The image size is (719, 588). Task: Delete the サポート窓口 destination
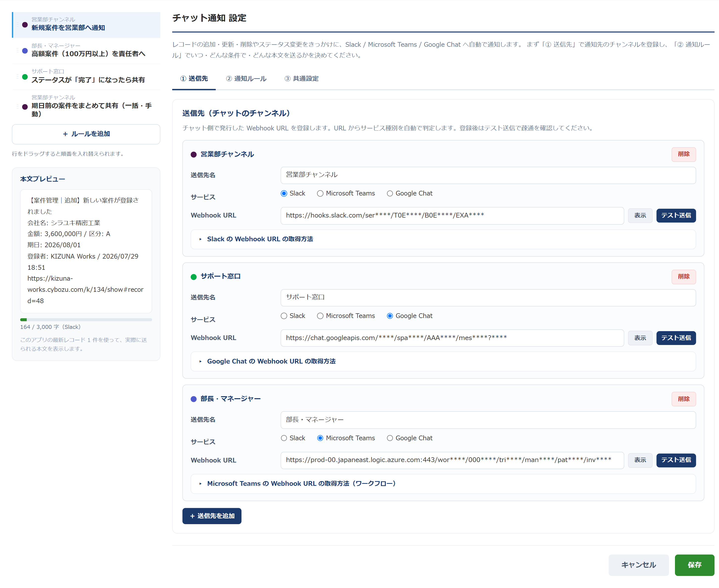(683, 277)
